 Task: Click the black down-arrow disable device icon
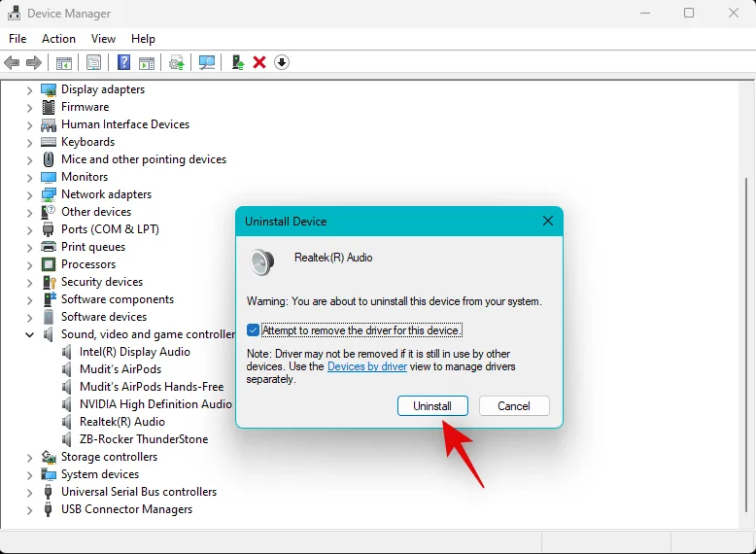click(282, 62)
